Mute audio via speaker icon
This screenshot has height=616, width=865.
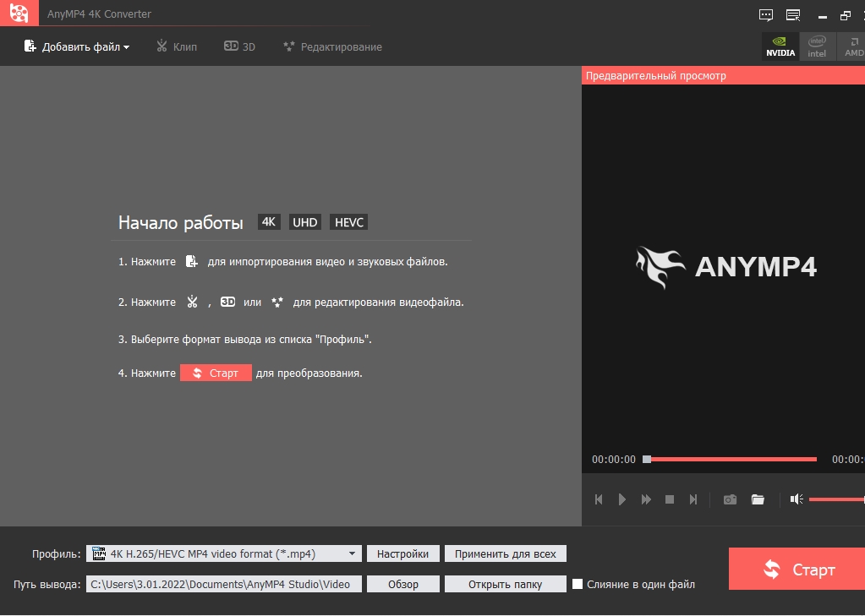(x=796, y=499)
